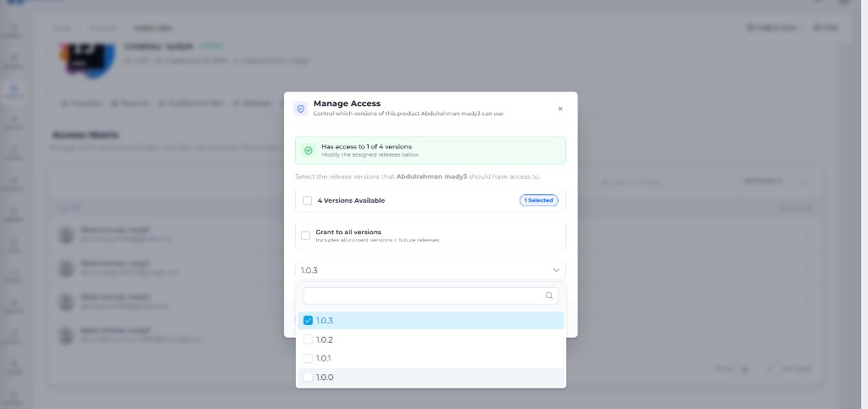Click the shield icon beside Manage Access

coord(301,109)
